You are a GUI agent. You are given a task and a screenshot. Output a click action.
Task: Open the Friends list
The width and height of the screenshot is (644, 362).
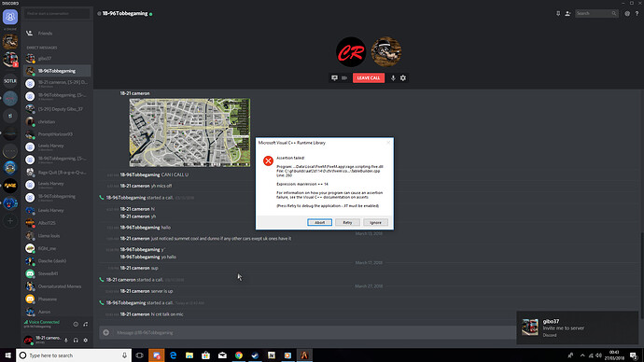coord(57,34)
